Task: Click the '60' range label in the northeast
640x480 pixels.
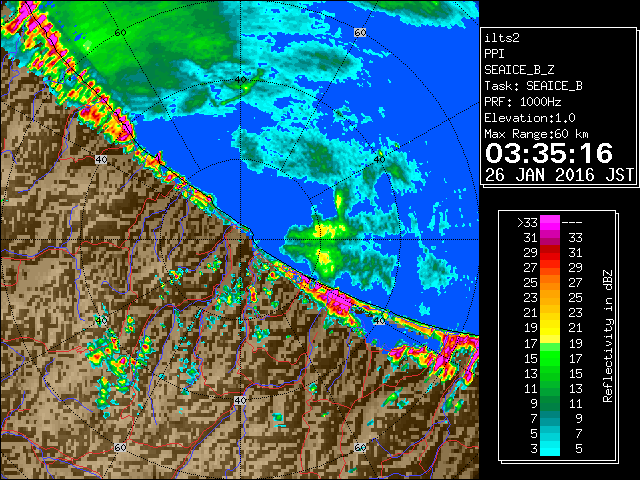Action: click(x=360, y=32)
